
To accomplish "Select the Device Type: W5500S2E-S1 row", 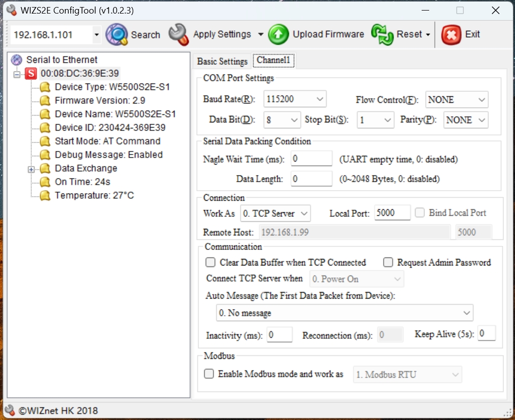I will pos(112,87).
